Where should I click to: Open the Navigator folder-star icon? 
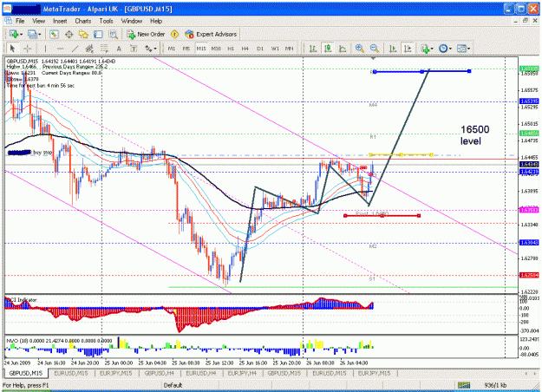pos(83,34)
